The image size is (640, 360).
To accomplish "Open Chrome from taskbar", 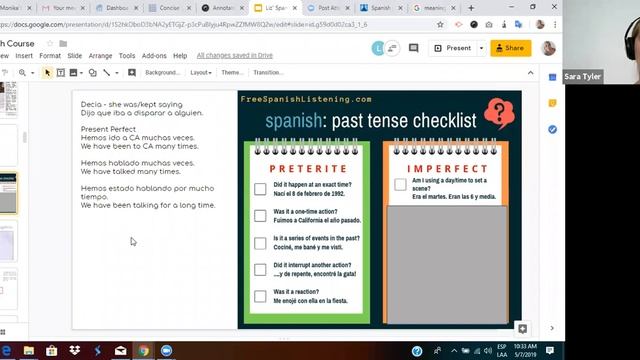I will [143, 351].
